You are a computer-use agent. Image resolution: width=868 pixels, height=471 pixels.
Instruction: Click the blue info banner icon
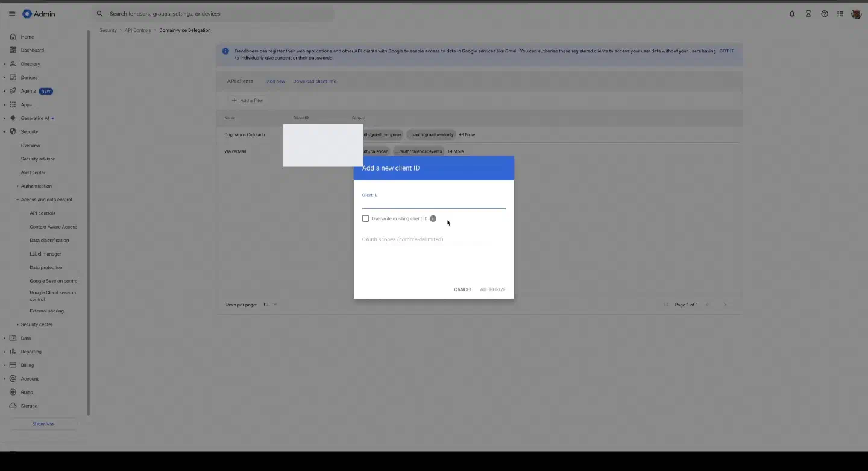coord(225,51)
